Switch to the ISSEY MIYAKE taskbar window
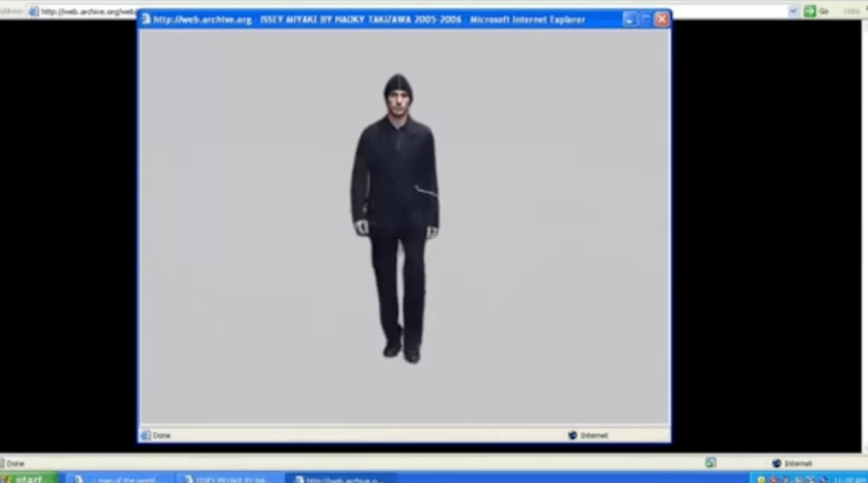This screenshot has height=483, width=868. [x=231, y=479]
